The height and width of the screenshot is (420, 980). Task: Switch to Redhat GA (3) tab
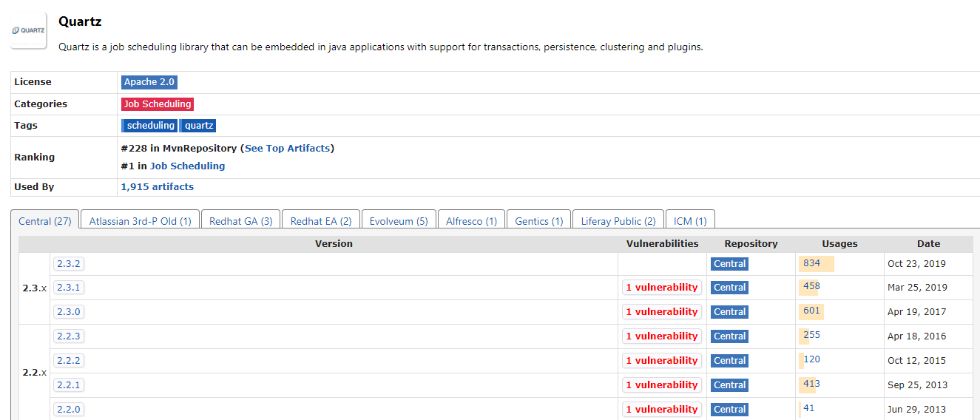pos(241,221)
